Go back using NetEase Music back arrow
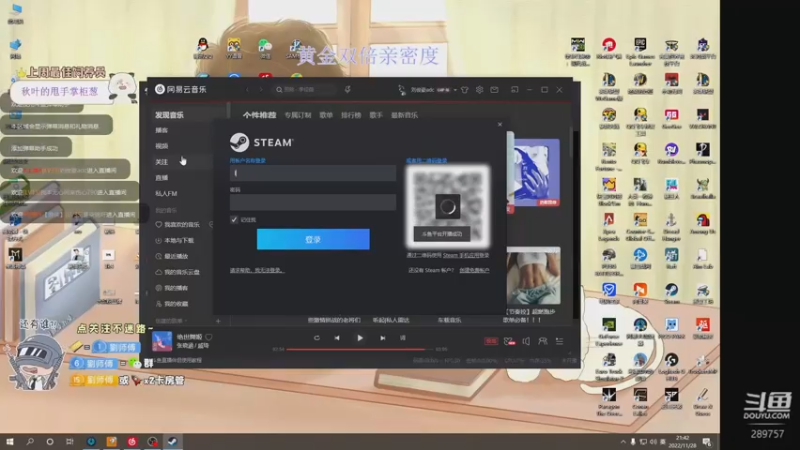This screenshot has width=800, height=450. pyautogui.click(x=247, y=89)
